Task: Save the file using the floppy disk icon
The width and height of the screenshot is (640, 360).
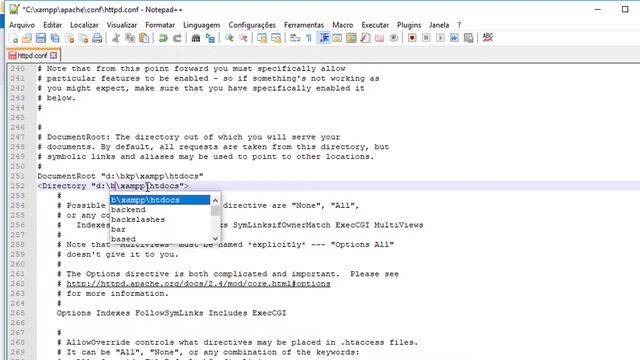Action: tap(41, 38)
